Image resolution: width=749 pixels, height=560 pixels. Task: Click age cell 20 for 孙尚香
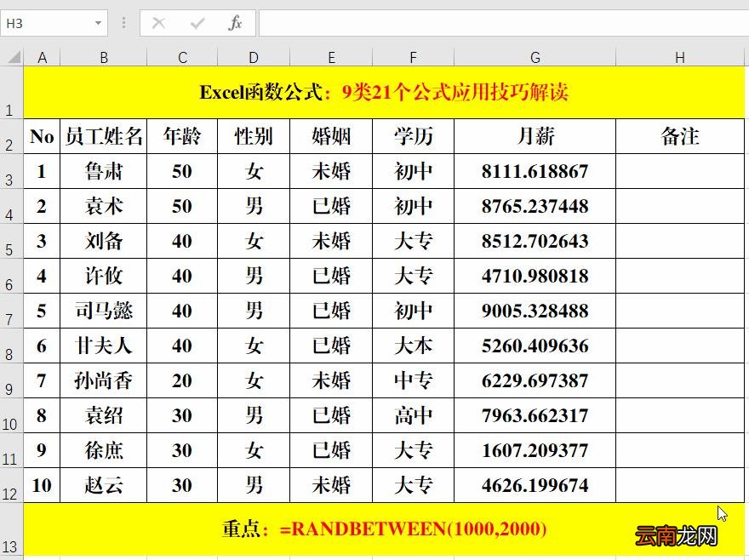182,380
